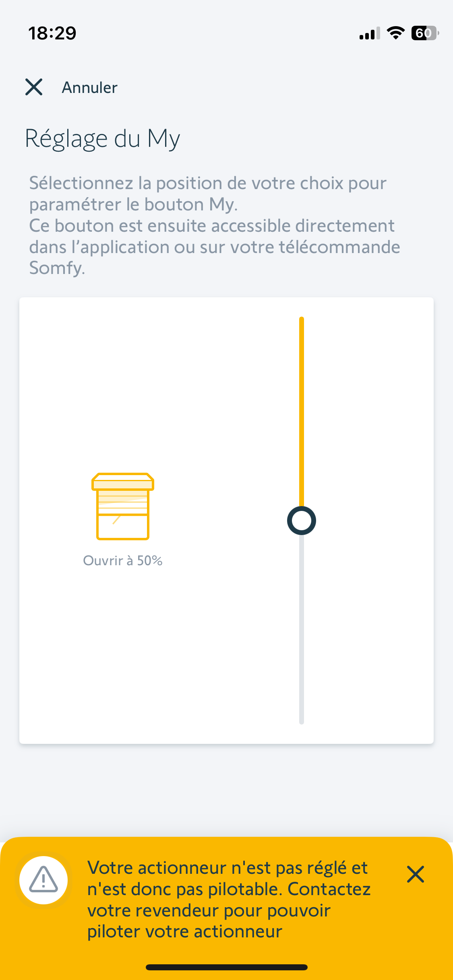Click the slider's round handle
This screenshot has height=980, width=453.
301,521
